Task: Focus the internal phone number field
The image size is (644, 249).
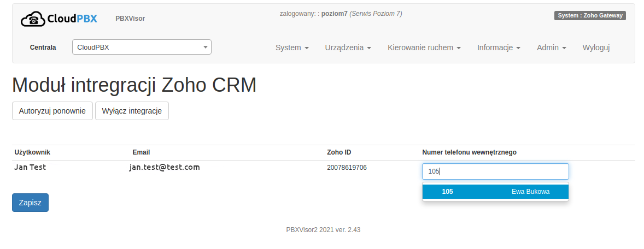Action: 495,171
